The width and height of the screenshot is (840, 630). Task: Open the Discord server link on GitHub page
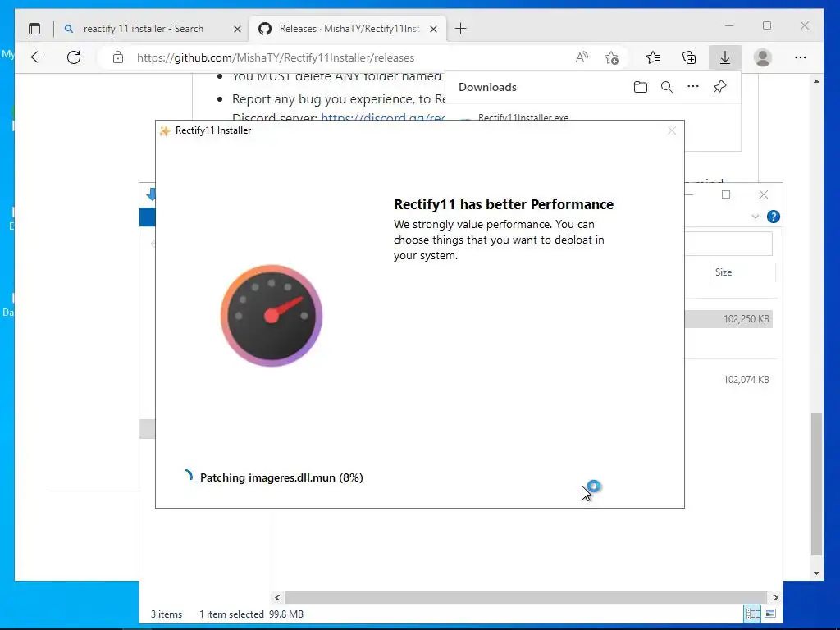[x=382, y=117]
